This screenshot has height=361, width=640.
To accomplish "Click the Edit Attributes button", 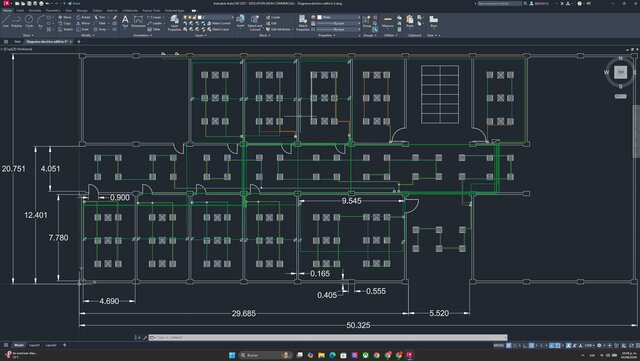I will [278, 29].
